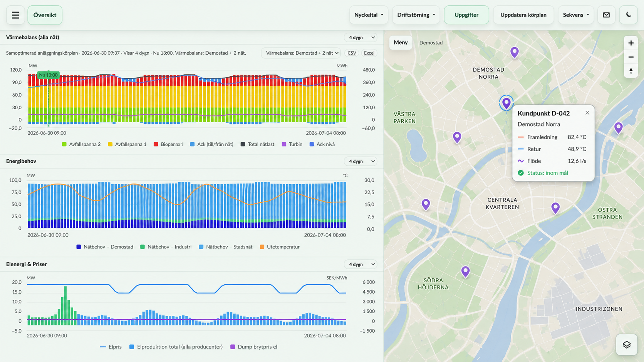
Task: Toggle Nätbehov – Stadsnät legend entry
Action: 226,247
